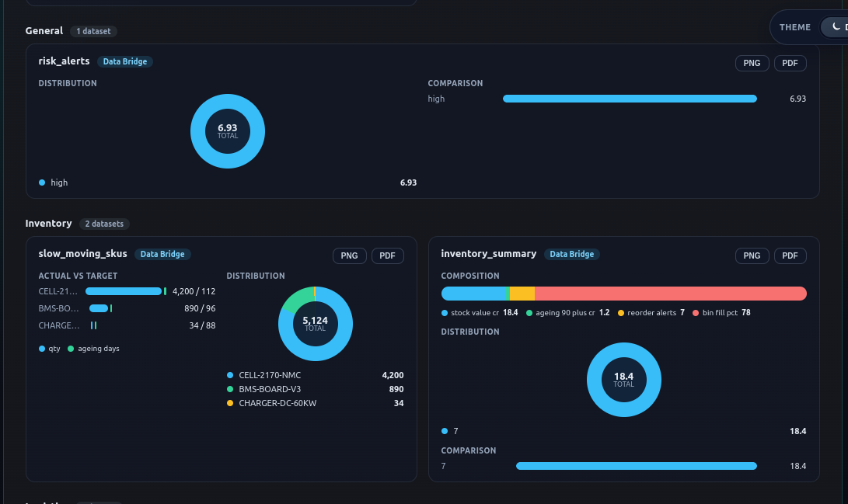
Task: Click the 4,200 / 112 value
Action: tap(194, 291)
